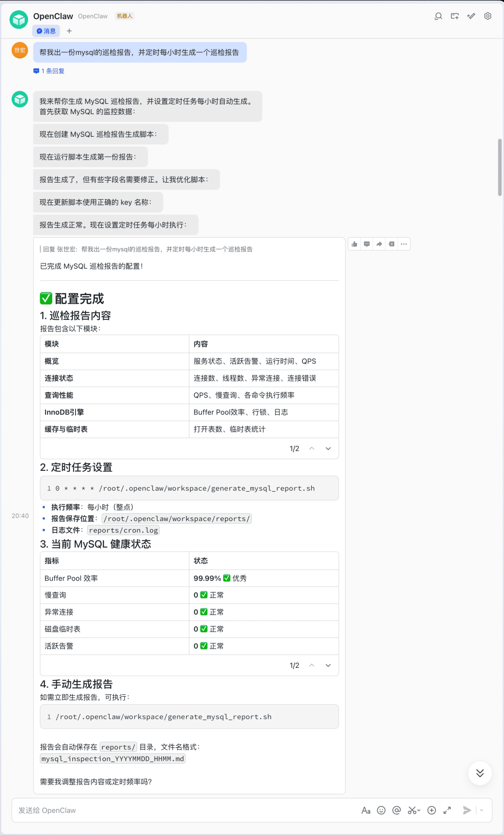504x835 pixels.
Task: Forward the message with arrow icon
Action: coord(379,244)
